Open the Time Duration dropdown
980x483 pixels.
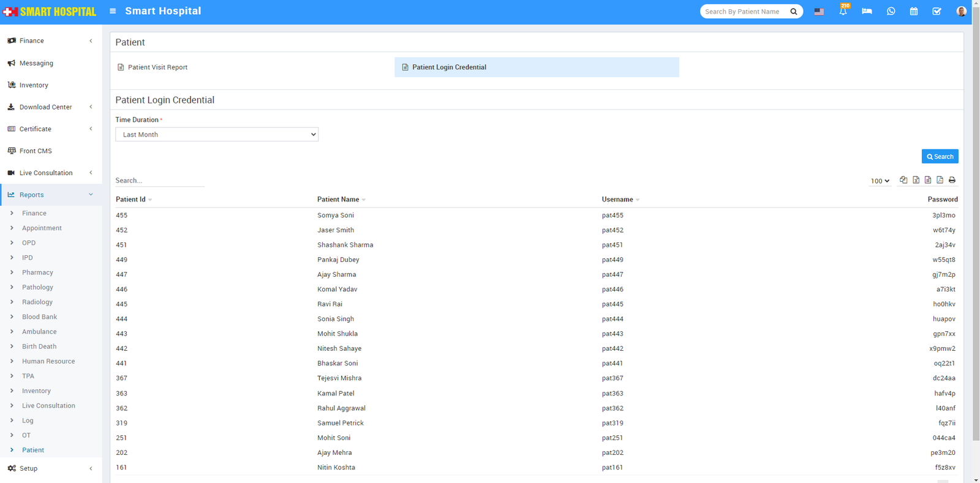click(217, 135)
